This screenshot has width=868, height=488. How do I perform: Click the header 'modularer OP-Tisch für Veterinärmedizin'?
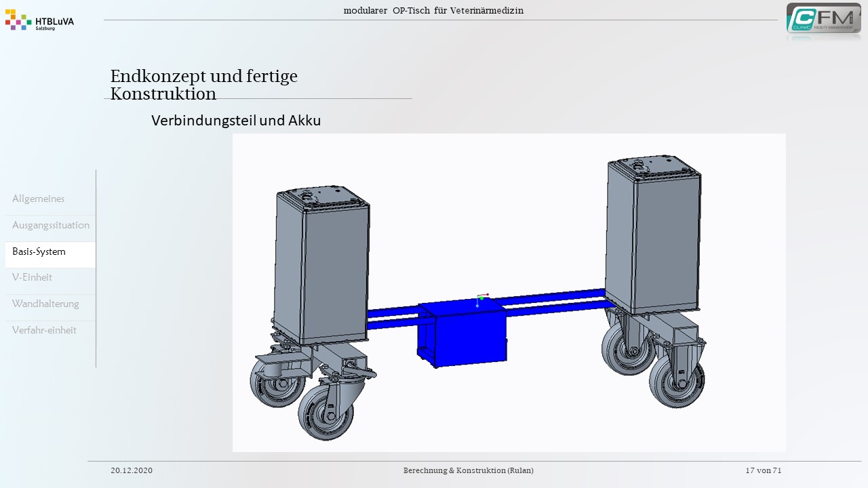(433, 10)
